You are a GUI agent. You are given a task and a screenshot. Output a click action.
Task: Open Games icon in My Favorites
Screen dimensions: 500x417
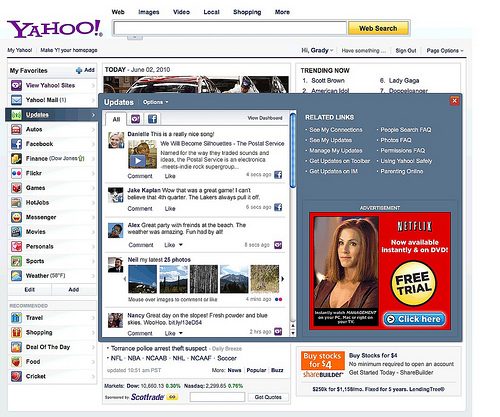(x=16, y=188)
